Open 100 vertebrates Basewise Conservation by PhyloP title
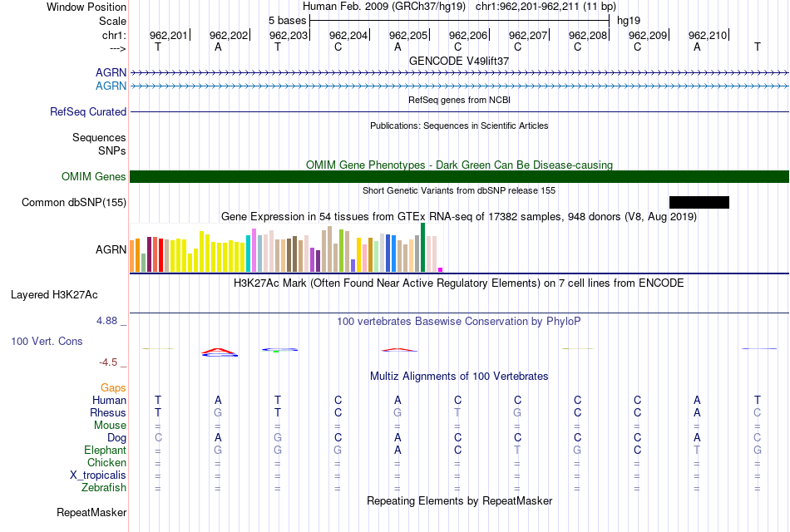Viewport: 790px width, 532px height. [x=459, y=322]
